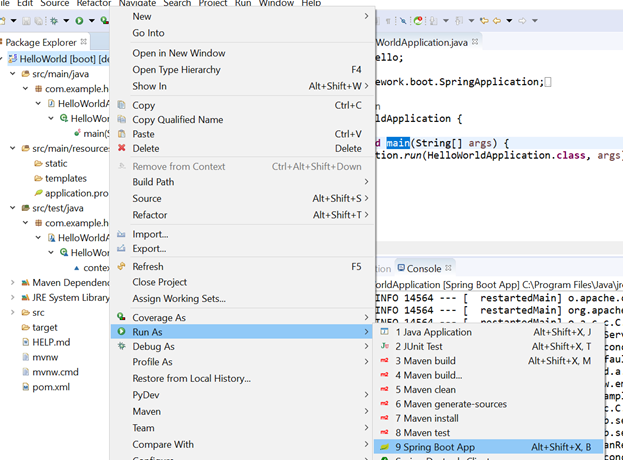The width and height of the screenshot is (623, 460).
Task: Click the Save All toolbar icon
Action: pyautogui.click(x=39, y=21)
